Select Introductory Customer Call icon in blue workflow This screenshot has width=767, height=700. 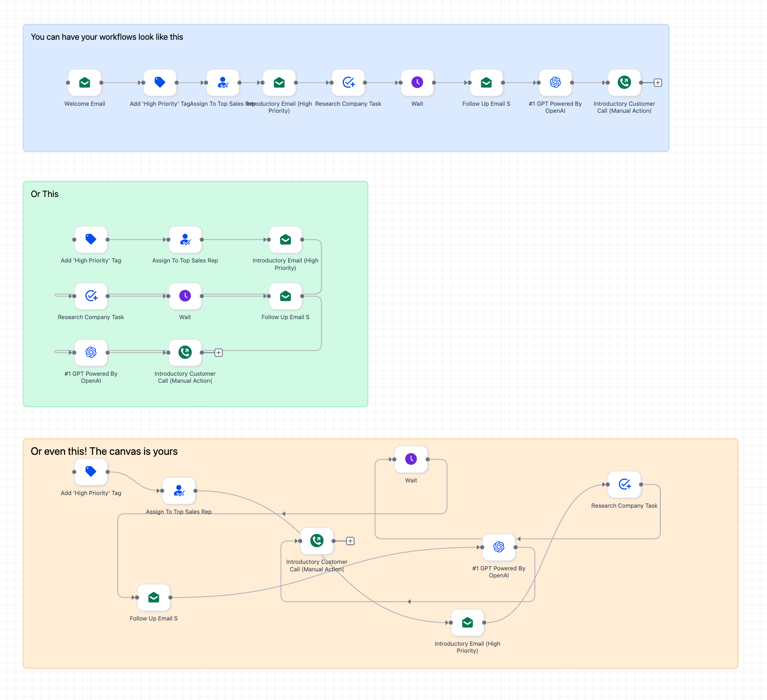point(624,82)
